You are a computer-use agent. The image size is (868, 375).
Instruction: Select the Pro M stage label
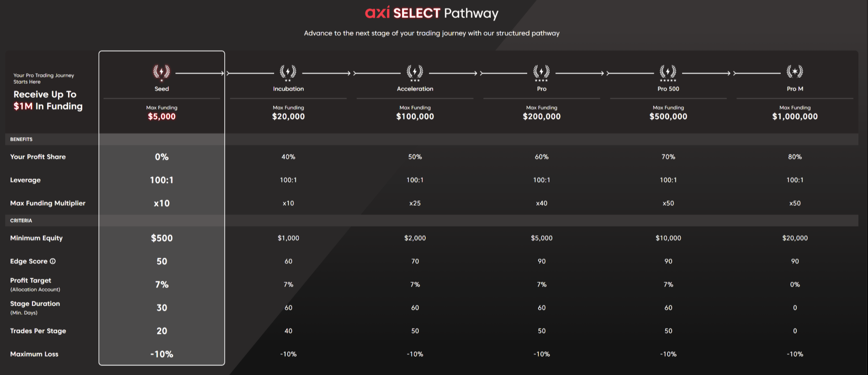pos(795,89)
